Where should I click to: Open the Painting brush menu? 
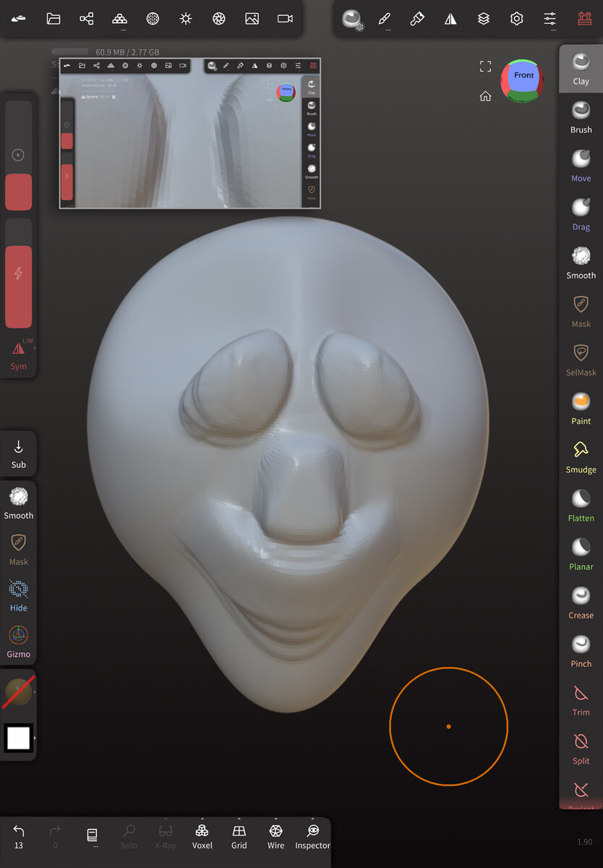coord(417,19)
